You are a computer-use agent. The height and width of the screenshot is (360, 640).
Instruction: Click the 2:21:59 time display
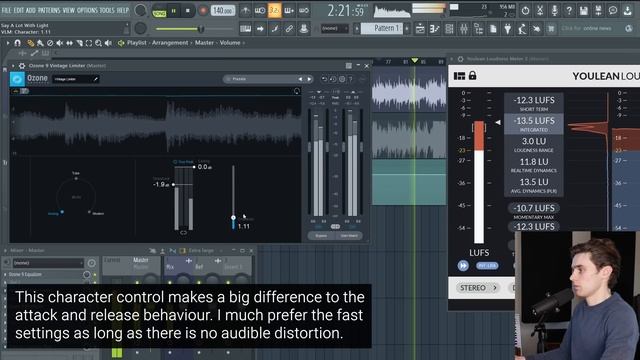(x=346, y=11)
